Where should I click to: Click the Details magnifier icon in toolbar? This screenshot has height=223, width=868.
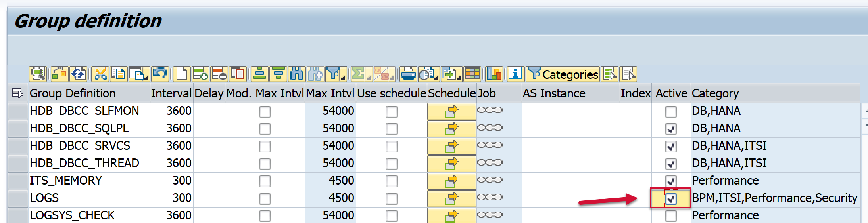click(x=38, y=74)
